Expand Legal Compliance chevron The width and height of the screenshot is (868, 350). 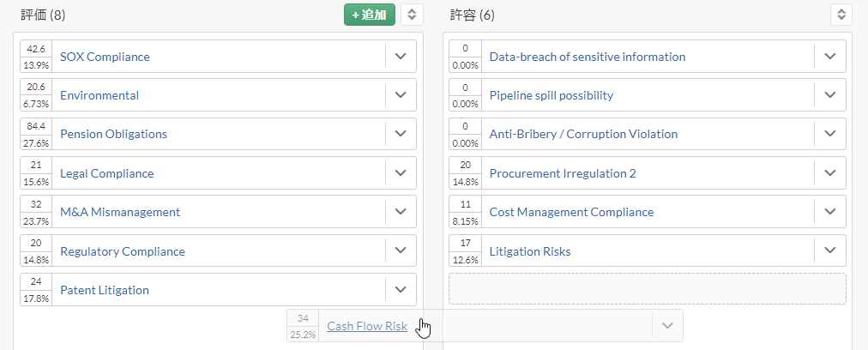click(401, 172)
